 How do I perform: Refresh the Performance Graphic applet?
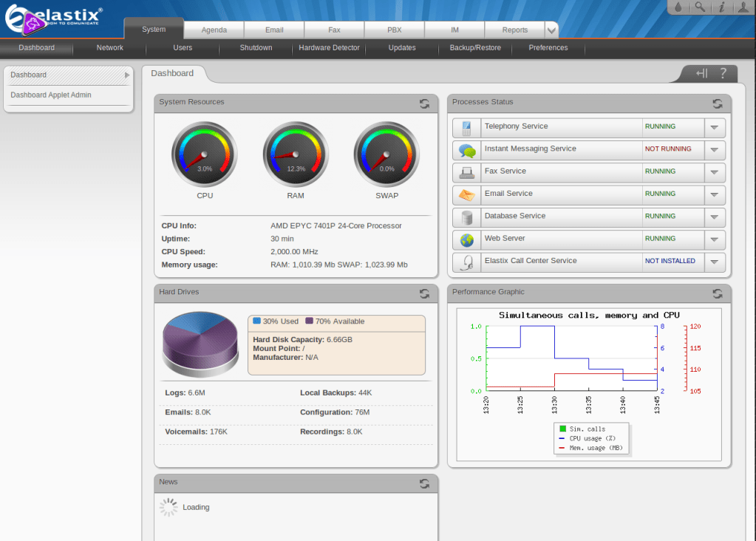pyautogui.click(x=717, y=294)
